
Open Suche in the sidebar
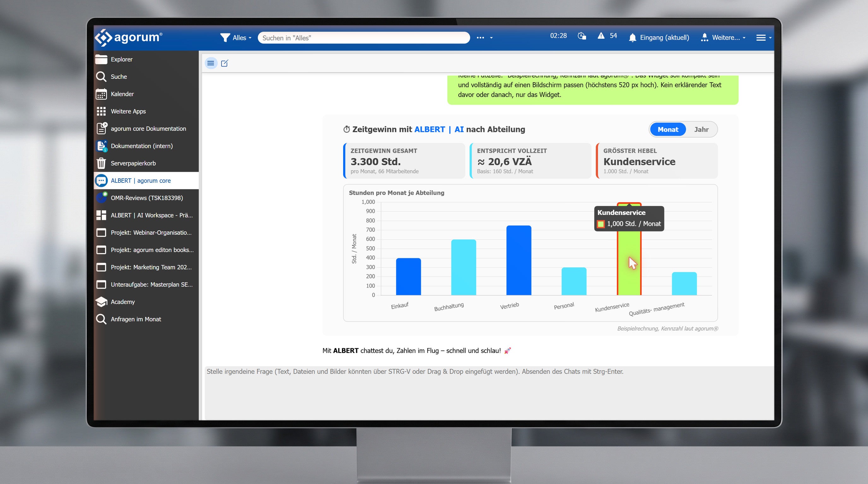(146, 77)
